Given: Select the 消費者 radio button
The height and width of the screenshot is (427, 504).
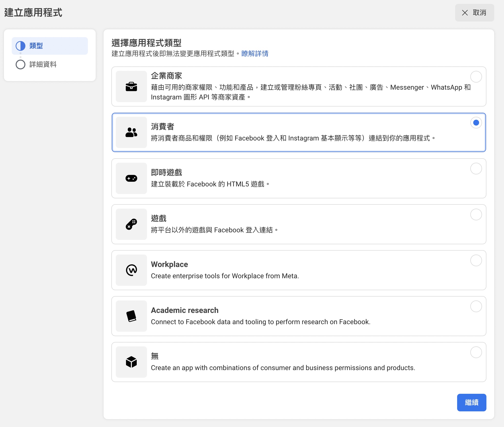Looking at the screenshot, I should (x=476, y=123).
